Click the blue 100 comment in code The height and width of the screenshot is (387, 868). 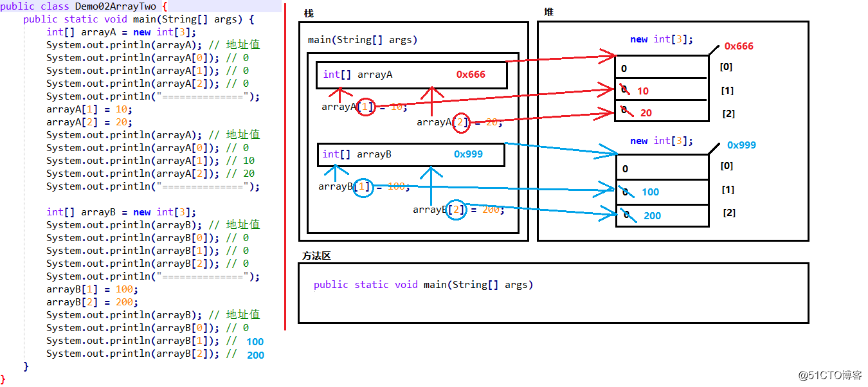(x=255, y=342)
